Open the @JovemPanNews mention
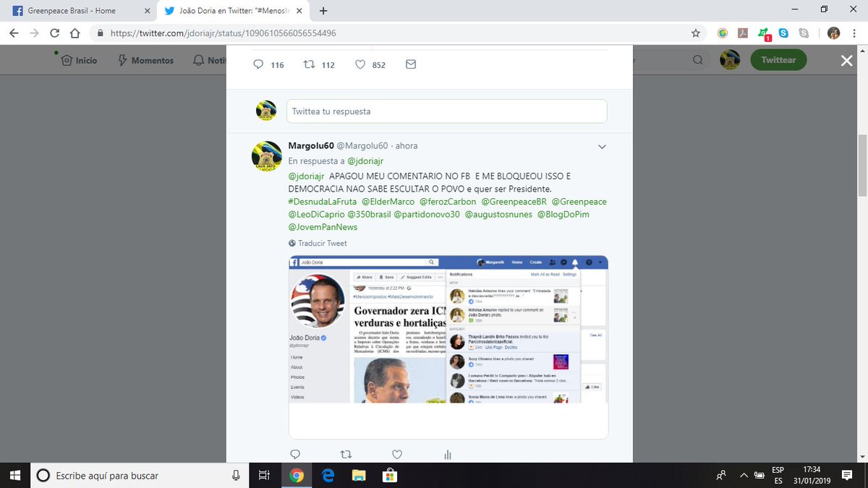Viewport: 868px width, 488px height. point(323,227)
